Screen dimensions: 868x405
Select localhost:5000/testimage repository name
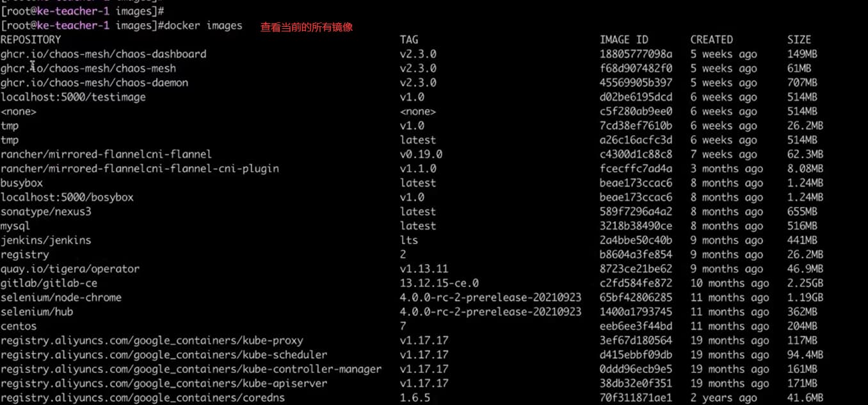pyautogui.click(x=73, y=97)
